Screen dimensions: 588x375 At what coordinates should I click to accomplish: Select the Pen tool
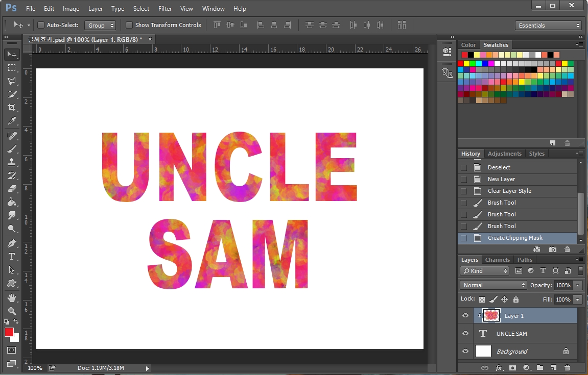tap(12, 243)
